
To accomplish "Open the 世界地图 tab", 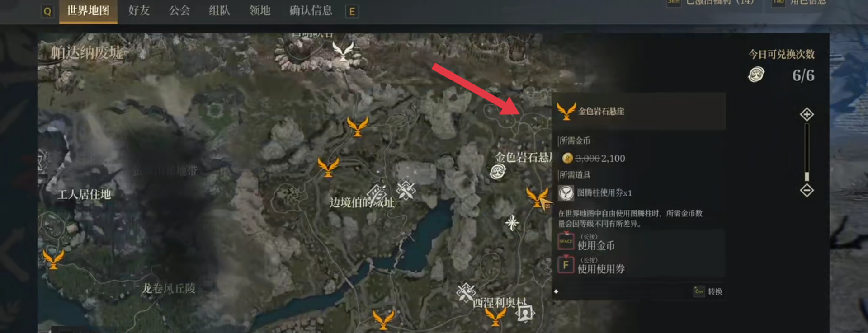I will [88, 11].
